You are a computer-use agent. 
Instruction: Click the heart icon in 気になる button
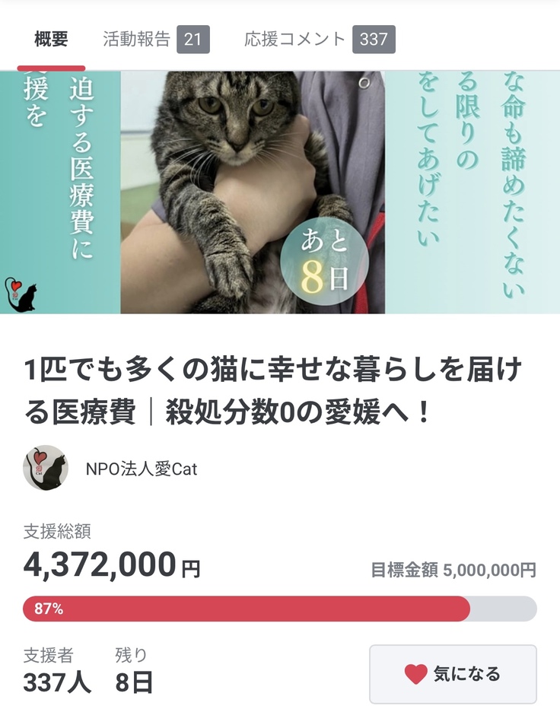[415, 674]
